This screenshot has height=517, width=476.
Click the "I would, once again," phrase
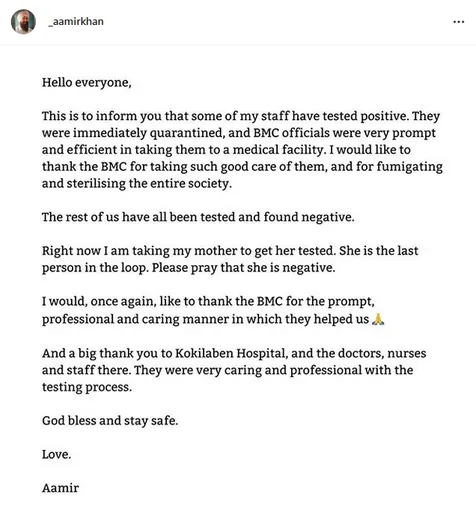point(99,301)
